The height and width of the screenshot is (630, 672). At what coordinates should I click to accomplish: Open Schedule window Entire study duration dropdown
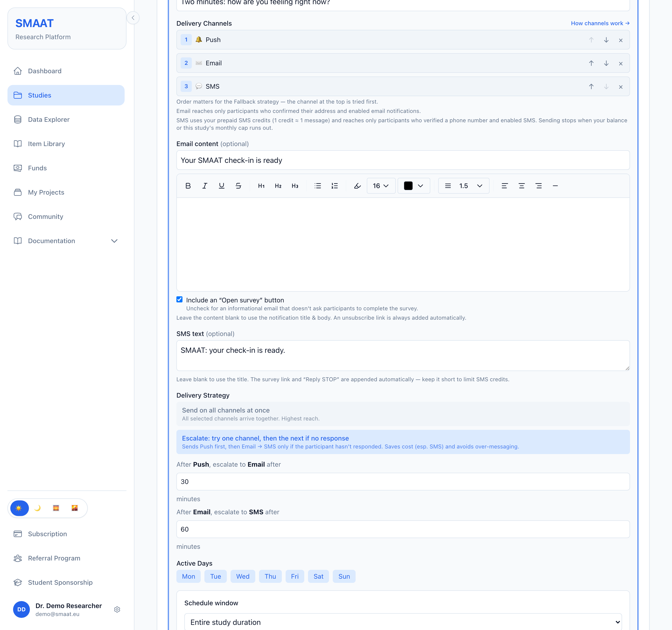point(403,622)
